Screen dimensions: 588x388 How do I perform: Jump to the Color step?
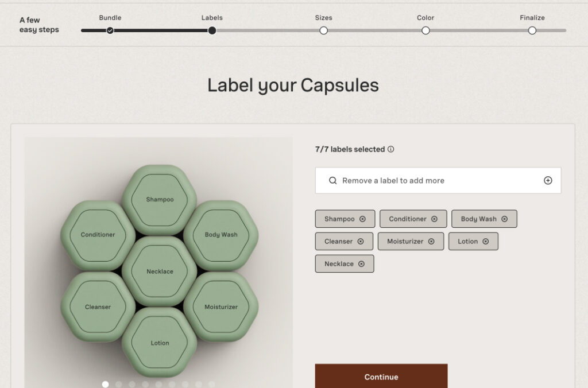425,30
